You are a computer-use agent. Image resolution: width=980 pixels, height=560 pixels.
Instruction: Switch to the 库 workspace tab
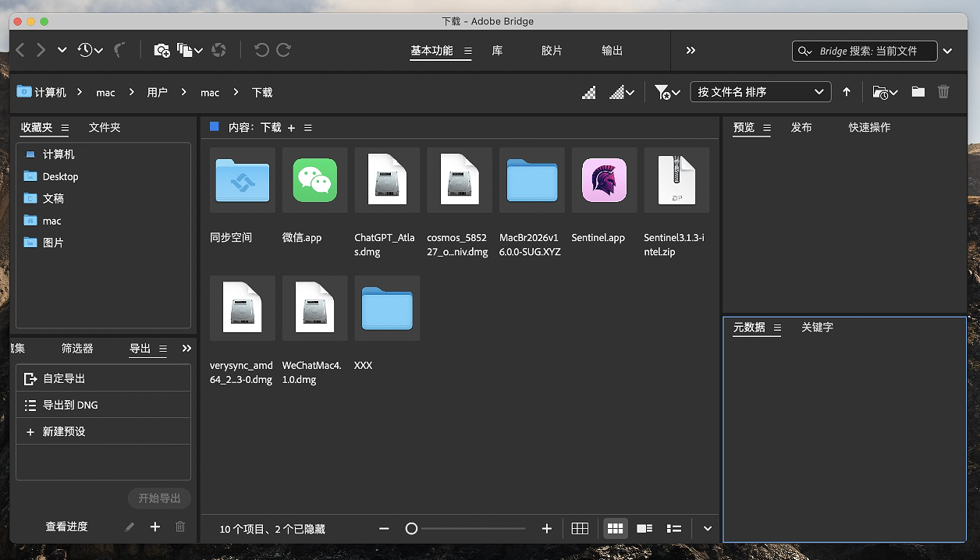coord(497,50)
